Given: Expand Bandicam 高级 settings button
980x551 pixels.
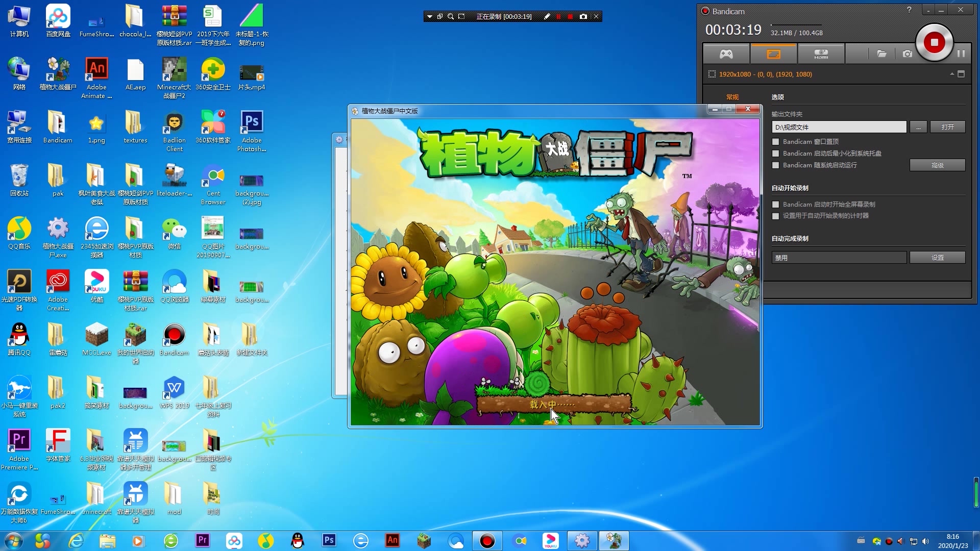Looking at the screenshot, I should [x=937, y=165].
